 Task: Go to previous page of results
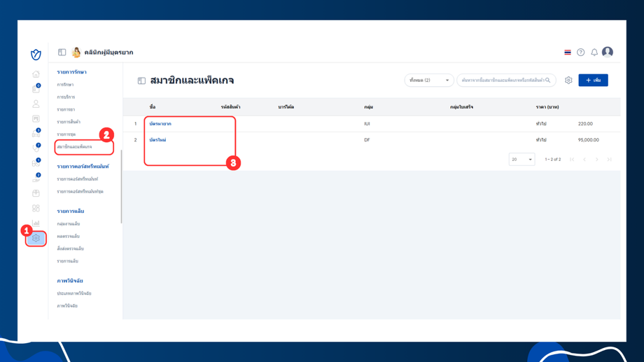[x=584, y=160]
